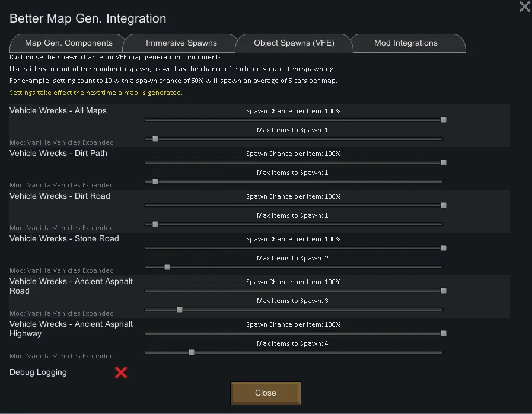The image size is (532, 414).
Task: Click the Debug Logging label
Action: click(x=39, y=372)
